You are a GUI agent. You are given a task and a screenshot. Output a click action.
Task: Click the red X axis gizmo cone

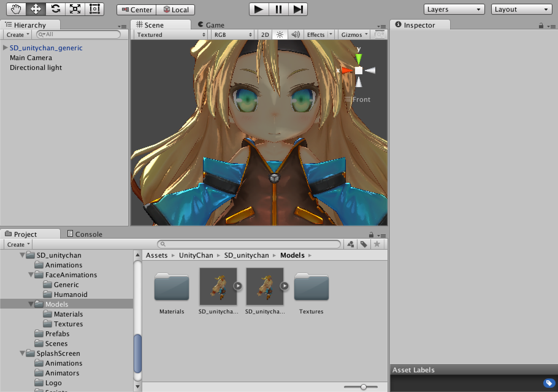point(347,71)
